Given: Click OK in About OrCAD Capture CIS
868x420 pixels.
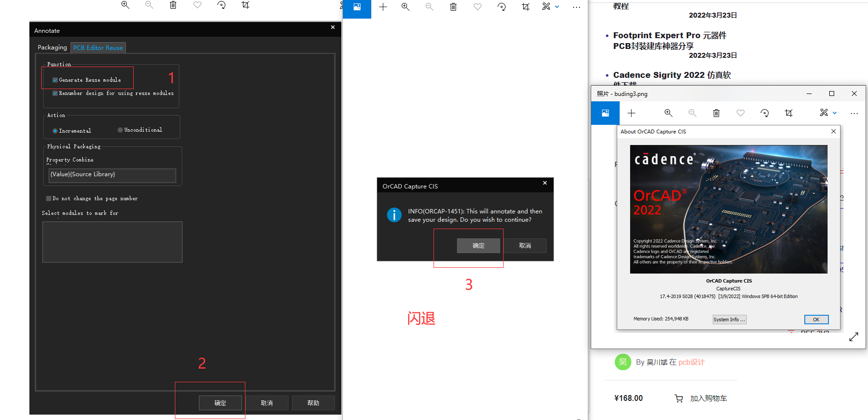Looking at the screenshot, I should coord(816,320).
